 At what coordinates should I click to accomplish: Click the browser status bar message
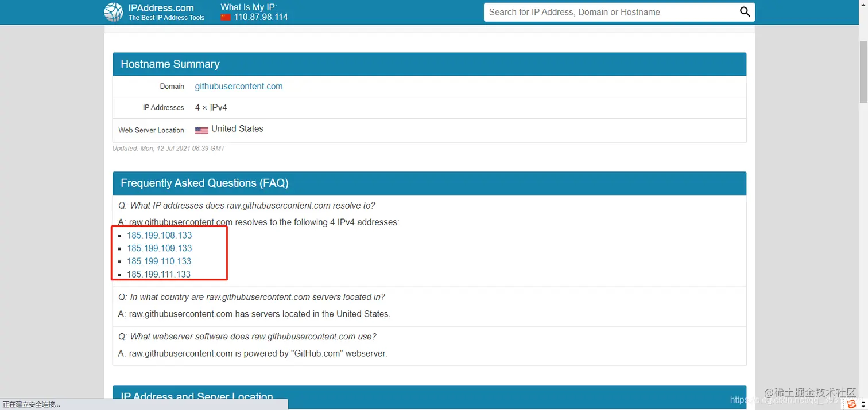[32, 405]
